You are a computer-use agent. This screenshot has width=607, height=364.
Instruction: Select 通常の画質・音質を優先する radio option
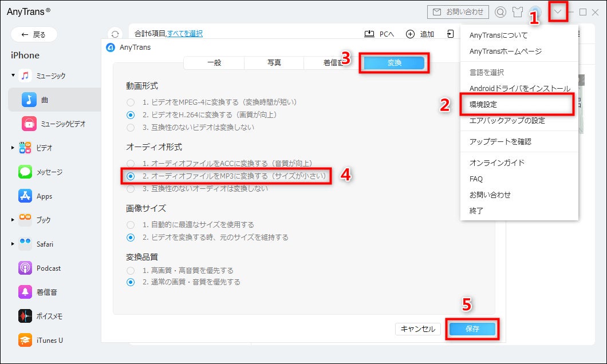tap(131, 282)
